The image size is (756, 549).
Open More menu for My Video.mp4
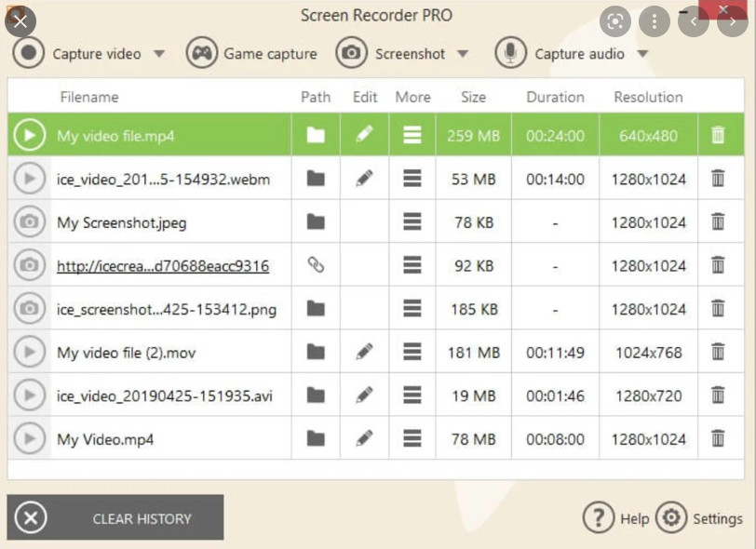pyautogui.click(x=412, y=438)
